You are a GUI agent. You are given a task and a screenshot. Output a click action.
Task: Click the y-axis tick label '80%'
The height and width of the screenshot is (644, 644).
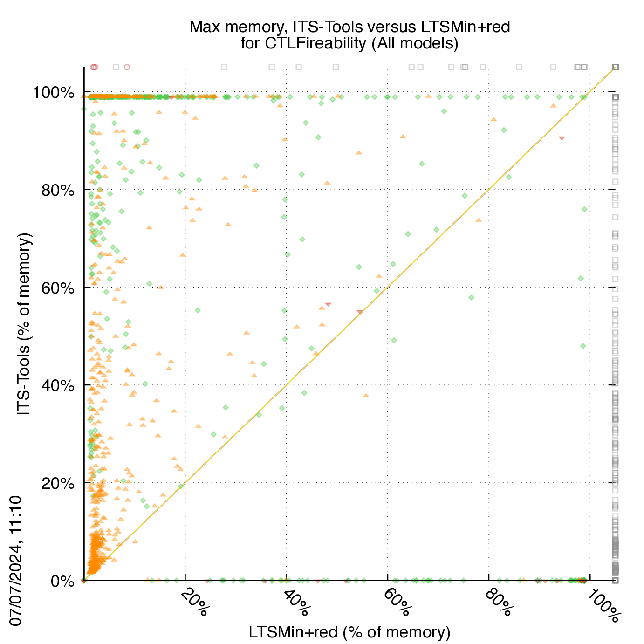pos(58,191)
